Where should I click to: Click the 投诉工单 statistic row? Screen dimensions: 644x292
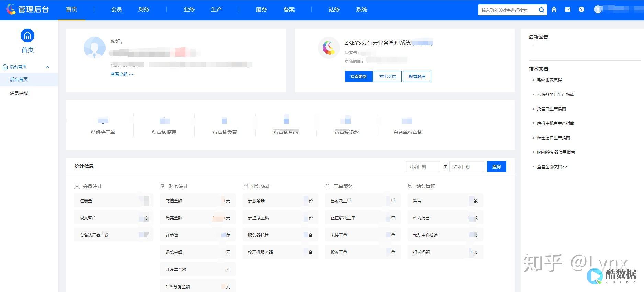(363, 252)
